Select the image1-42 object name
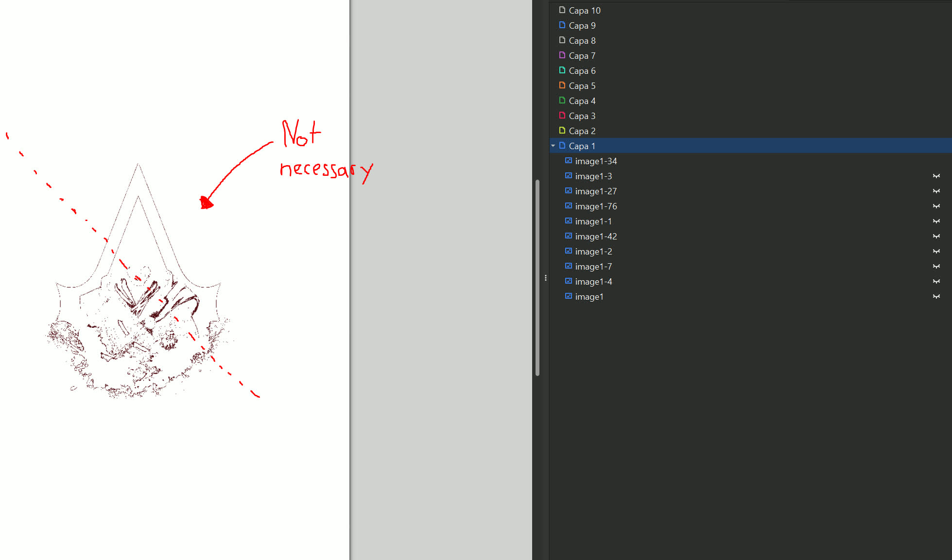 [596, 236]
